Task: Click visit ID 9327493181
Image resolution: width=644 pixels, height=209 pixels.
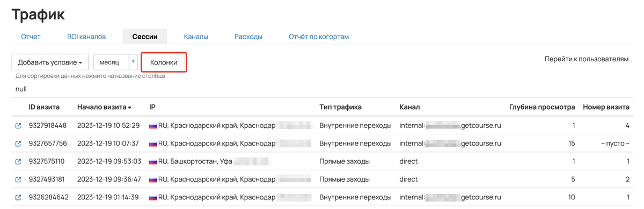Action: pyautogui.click(x=47, y=179)
